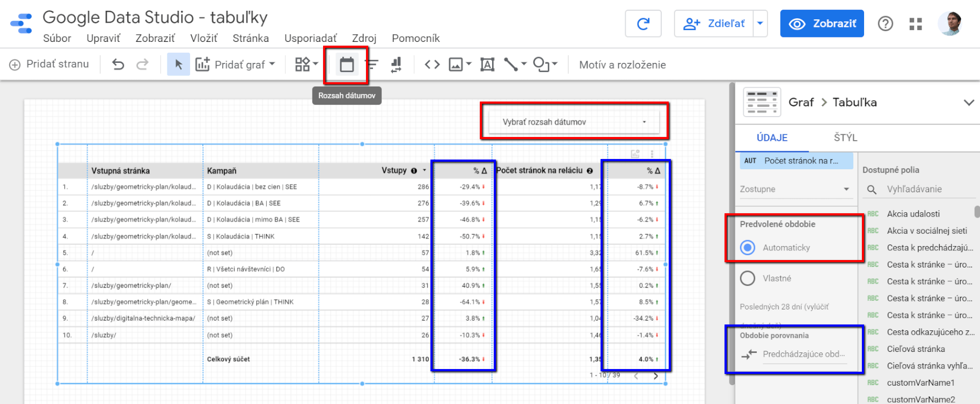980x404 pixels.
Task: Open the Vložiť menu
Action: click(x=204, y=38)
